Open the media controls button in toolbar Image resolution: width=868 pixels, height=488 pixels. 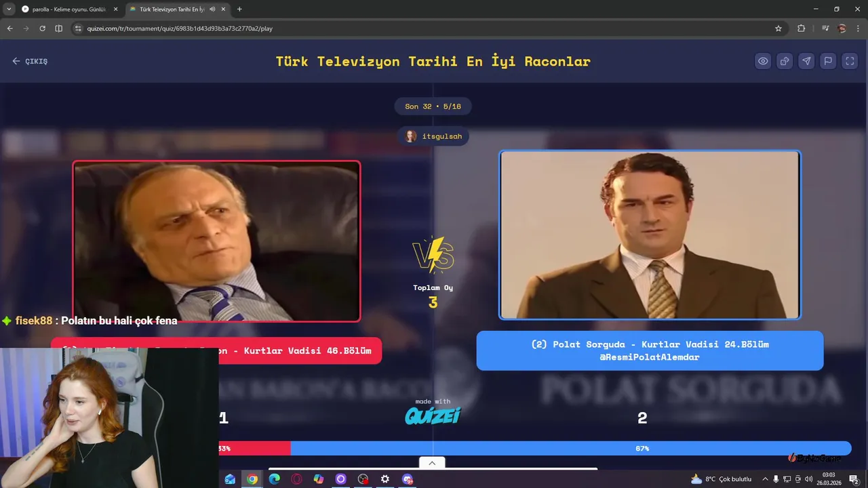click(825, 28)
